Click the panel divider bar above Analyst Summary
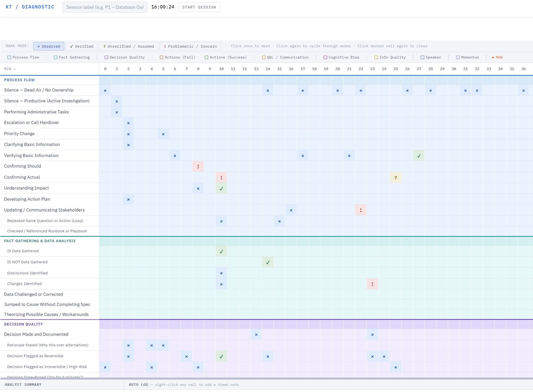Viewport: 533px width, 392px height. click(x=266, y=378)
